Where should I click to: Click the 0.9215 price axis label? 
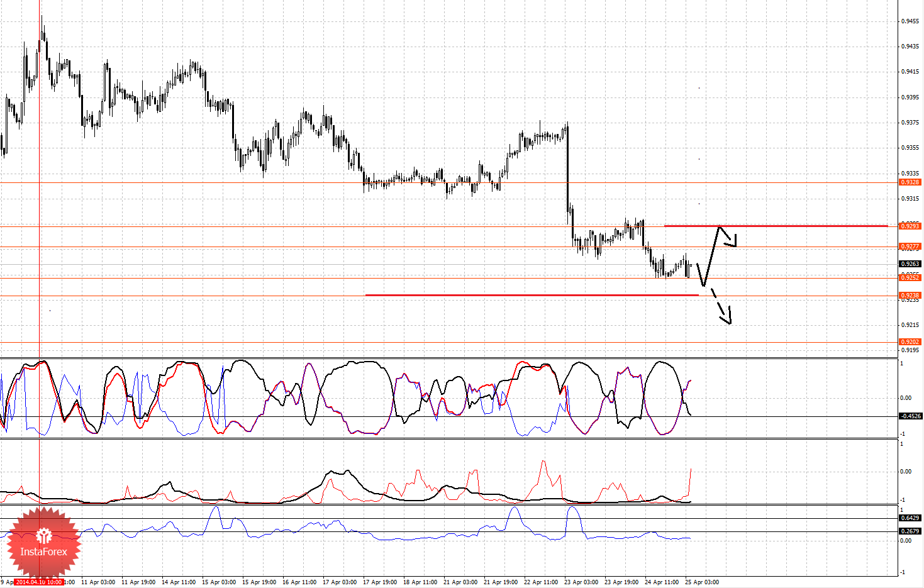910,325
